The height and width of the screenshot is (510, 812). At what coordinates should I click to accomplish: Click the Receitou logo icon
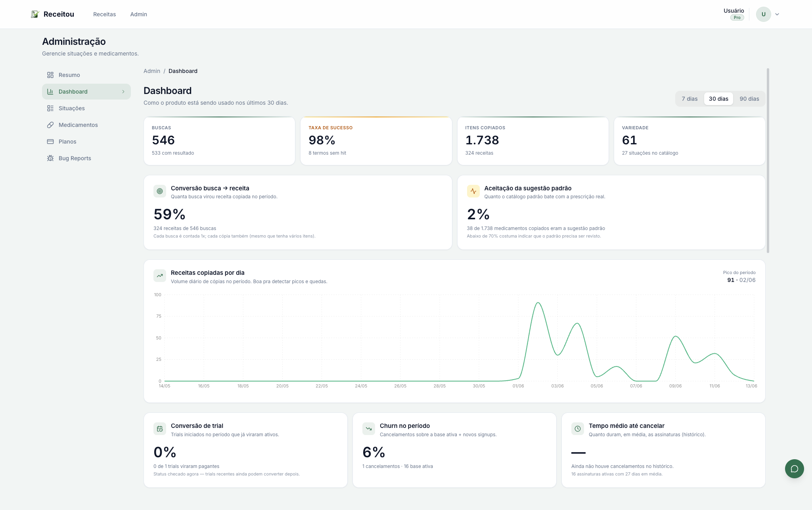[35, 14]
